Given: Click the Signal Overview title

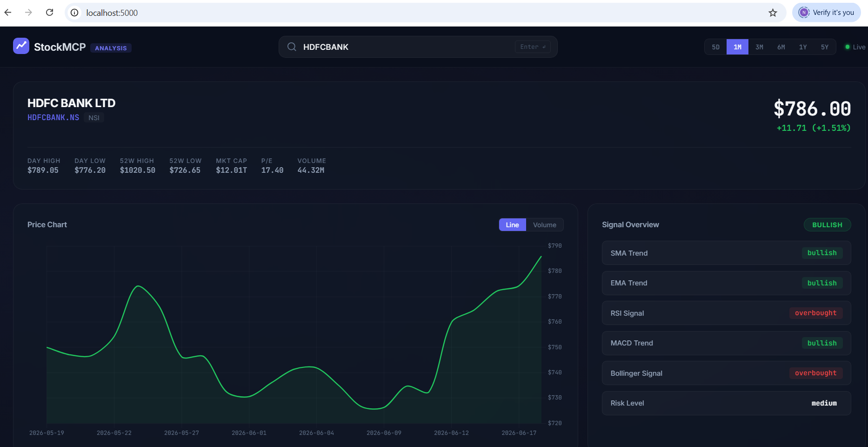Looking at the screenshot, I should (x=630, y=224).
